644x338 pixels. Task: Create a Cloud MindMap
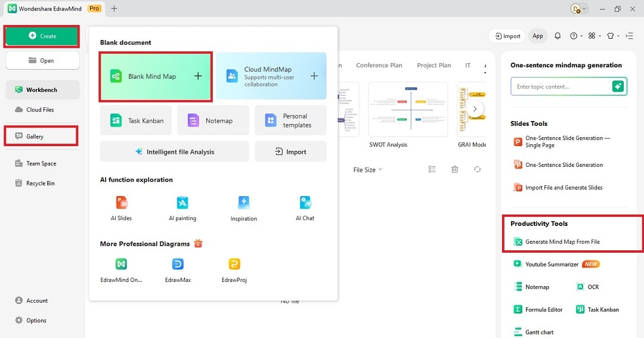click(271, 76)
